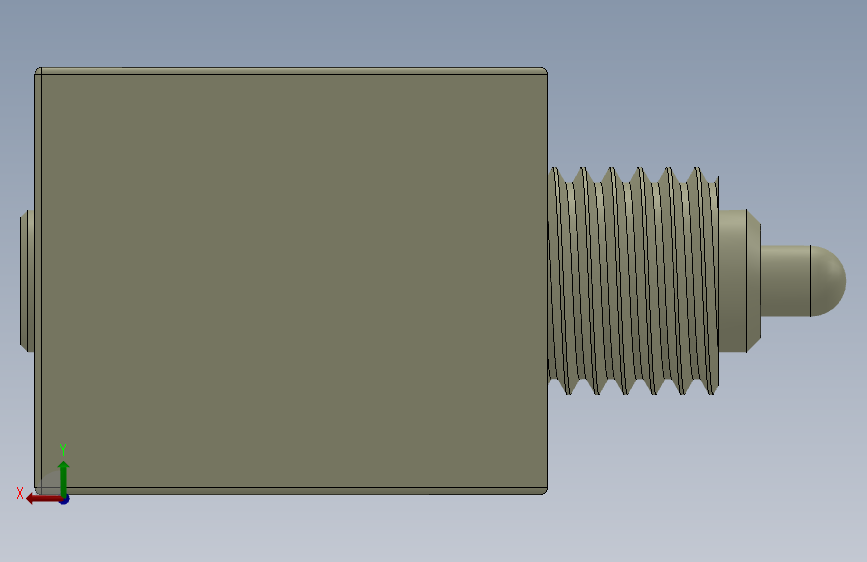This screenshot has height=562, width=867.
Task: Click the blue Z axis dot at the triad origin
Action: coord(65,499)
